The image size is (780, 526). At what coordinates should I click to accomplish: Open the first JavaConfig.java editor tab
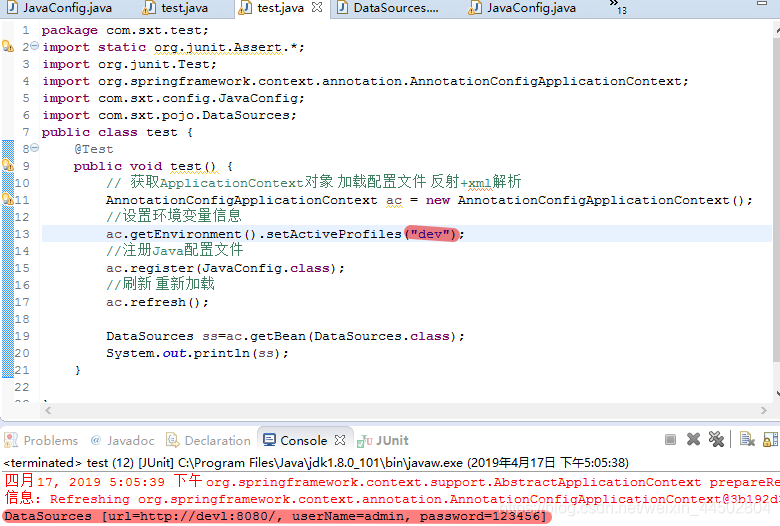click(60, 8)
